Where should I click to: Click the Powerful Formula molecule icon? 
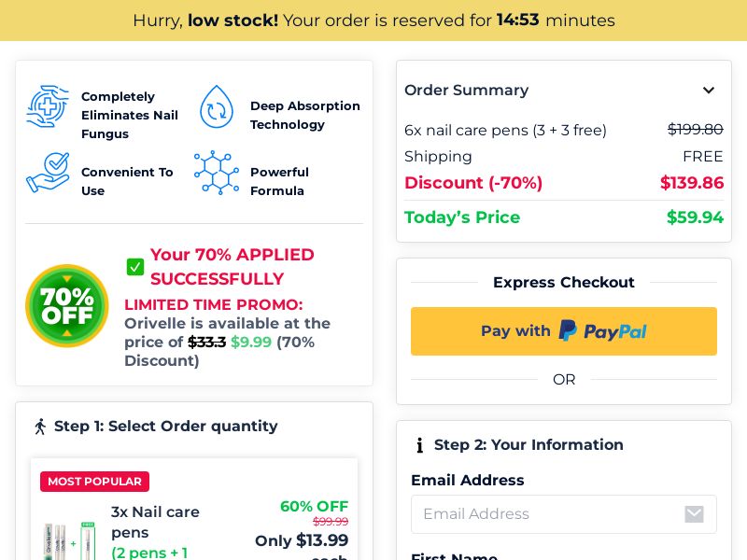click(217, 173)
